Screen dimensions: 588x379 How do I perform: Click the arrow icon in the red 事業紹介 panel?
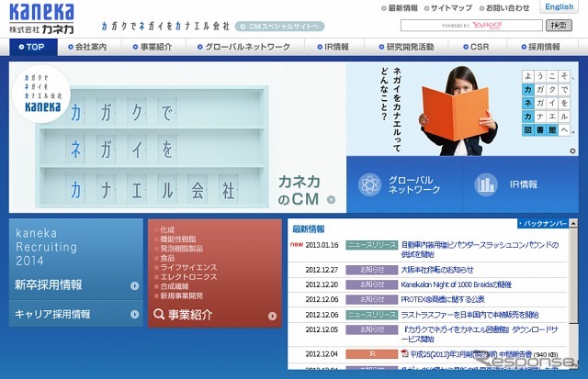272,316
